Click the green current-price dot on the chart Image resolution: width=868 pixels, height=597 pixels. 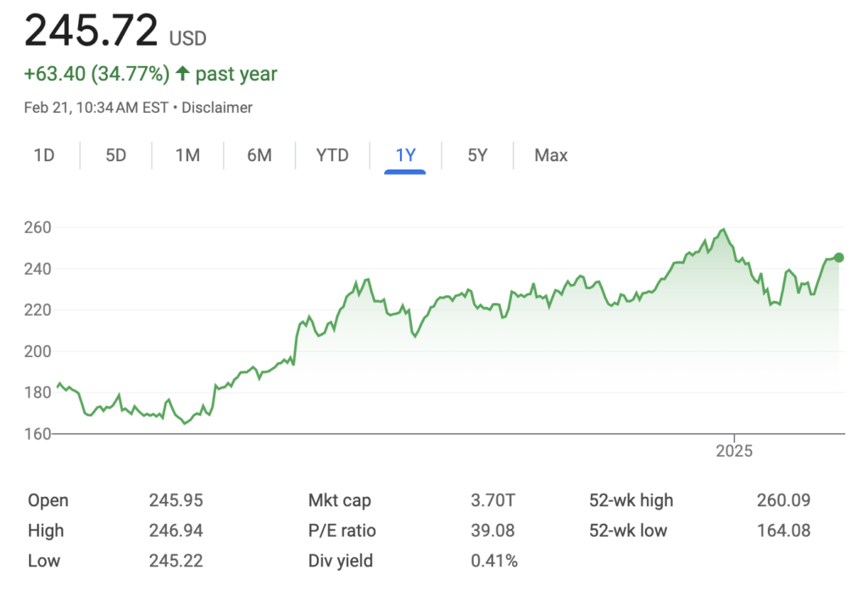[x=838, y=258]
